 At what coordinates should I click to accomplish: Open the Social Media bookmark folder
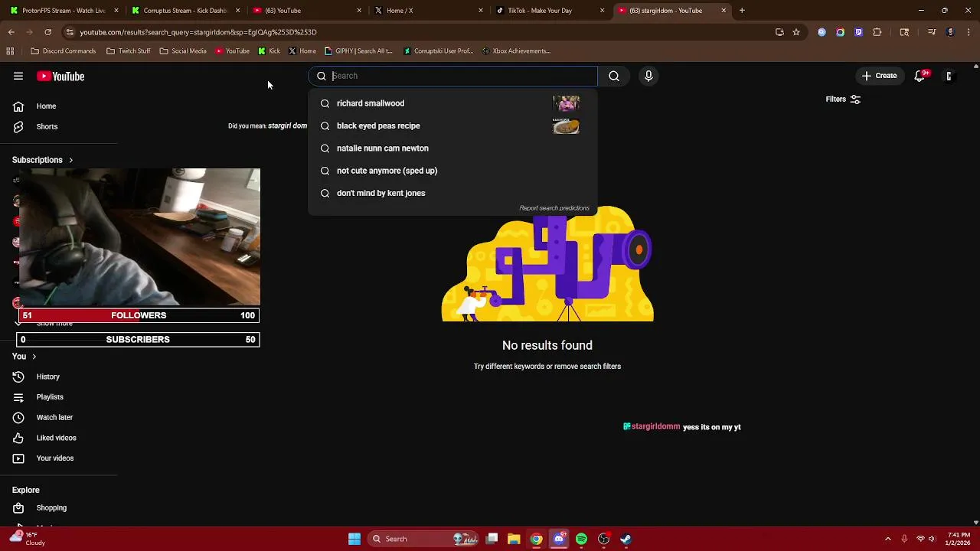point(182,51)
